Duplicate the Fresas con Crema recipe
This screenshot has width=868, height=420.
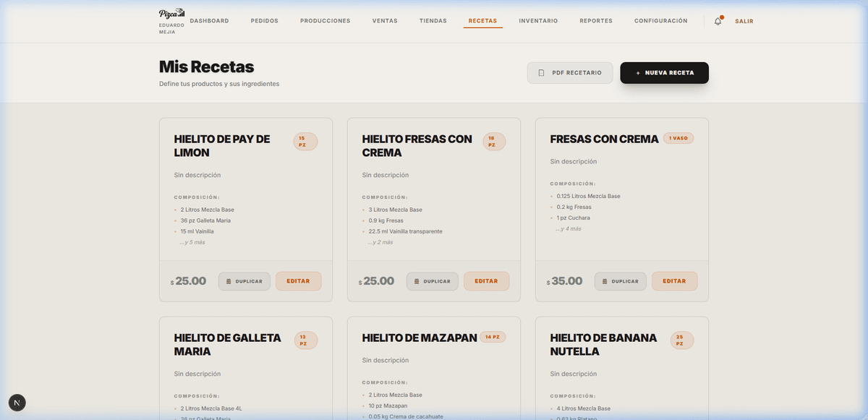(x=621, y=281)
